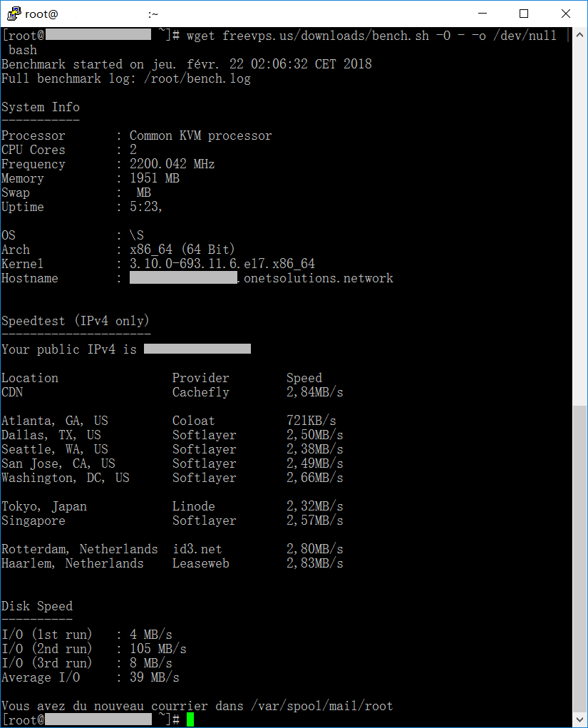Click the 'Common KVM processor' text

point(200,135)
